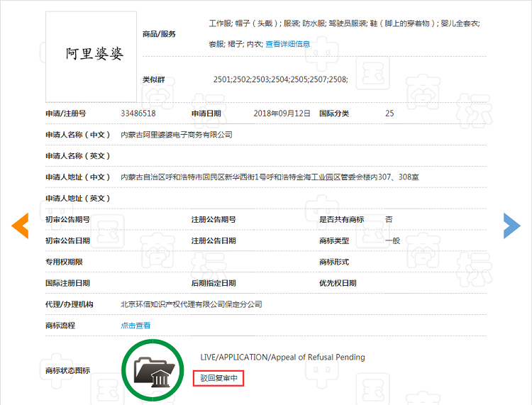Image resolution: width=532 pixels, height=405 pixels.
Task: Click the blue next-record arrow
Action: (x=511, y=225)
